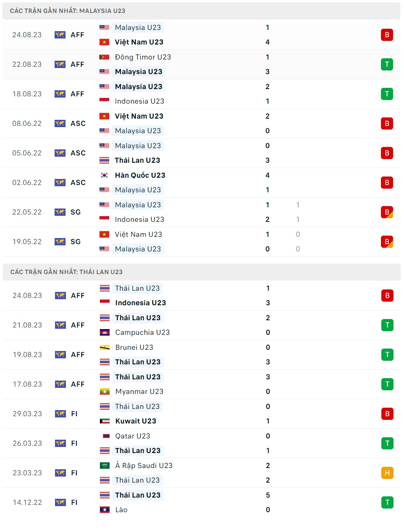The image size is (404, 532).
Task: Select the Việt Nam U23 flag icon
Action: tap(104, 42)
